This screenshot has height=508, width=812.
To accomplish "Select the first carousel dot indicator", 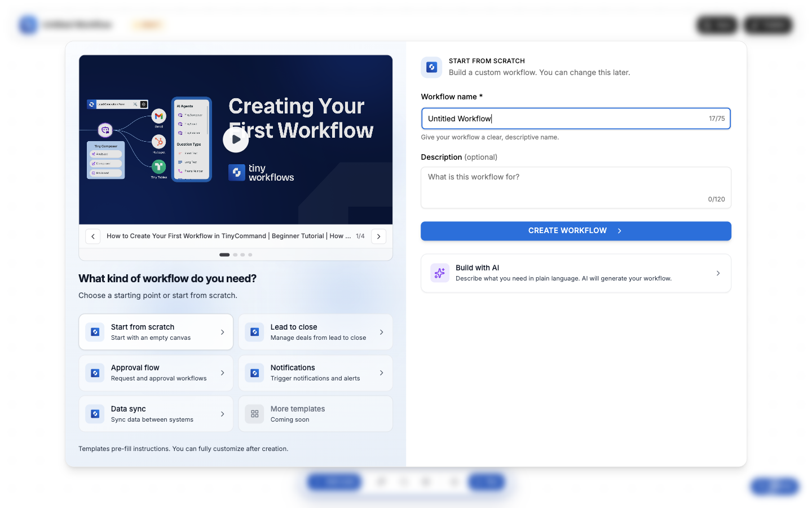I will pos(224,255).
